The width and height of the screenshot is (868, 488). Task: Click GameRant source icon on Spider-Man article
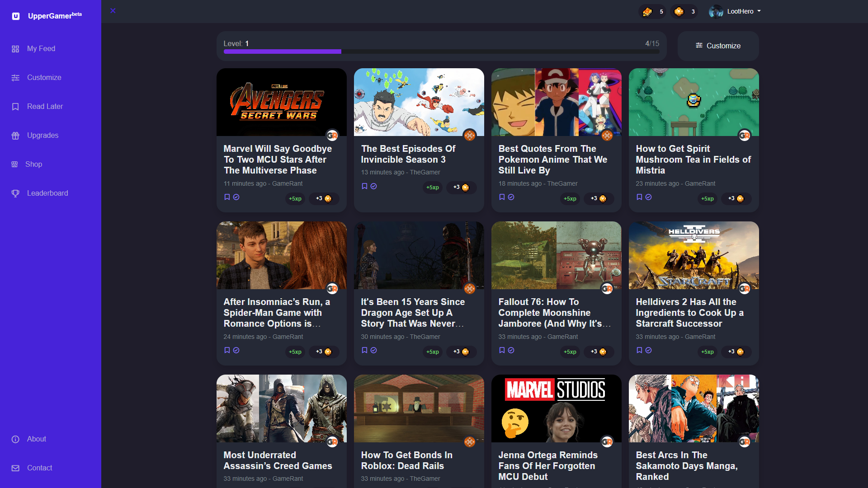tap(332, 288)
